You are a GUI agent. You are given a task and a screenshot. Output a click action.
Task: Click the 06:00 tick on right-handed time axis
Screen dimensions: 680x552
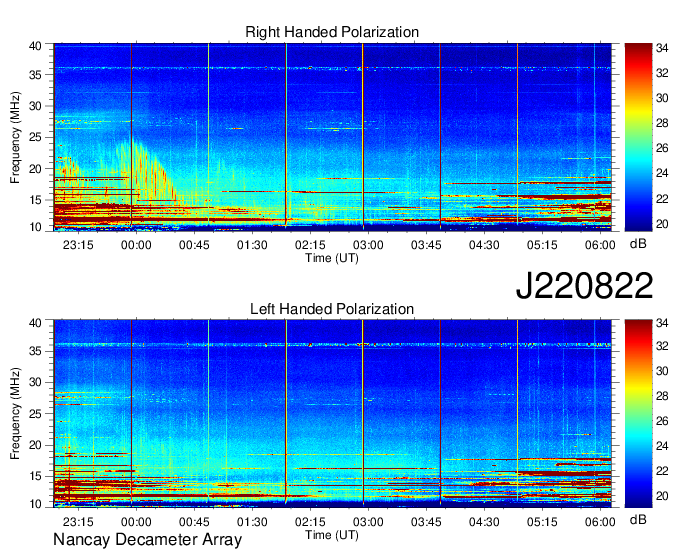point(600,245)
